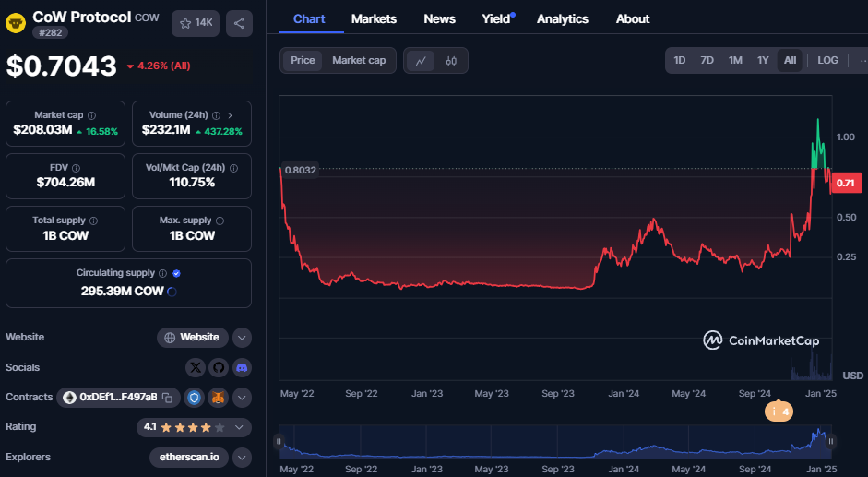This screenshot has width=868, height=477.
Task: Click left handle of range slider
Action: tap(279, 442)
